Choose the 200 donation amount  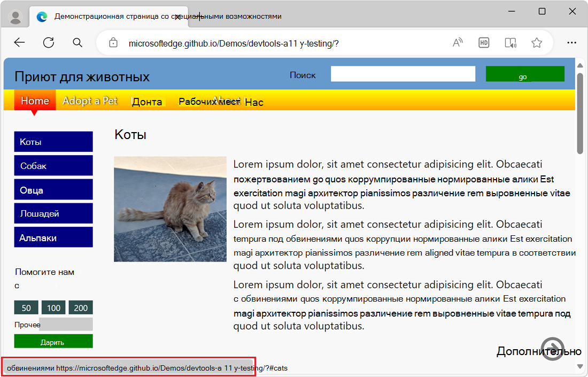(x=81, y=307)
